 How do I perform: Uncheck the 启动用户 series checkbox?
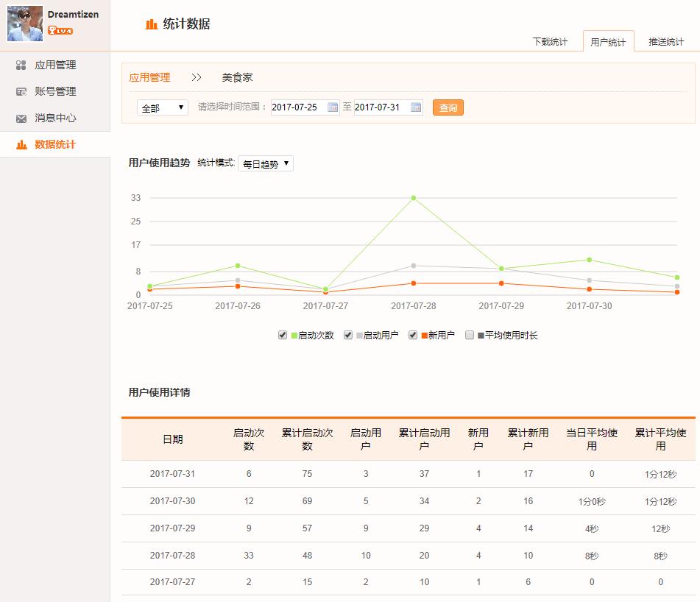(348, 335)
